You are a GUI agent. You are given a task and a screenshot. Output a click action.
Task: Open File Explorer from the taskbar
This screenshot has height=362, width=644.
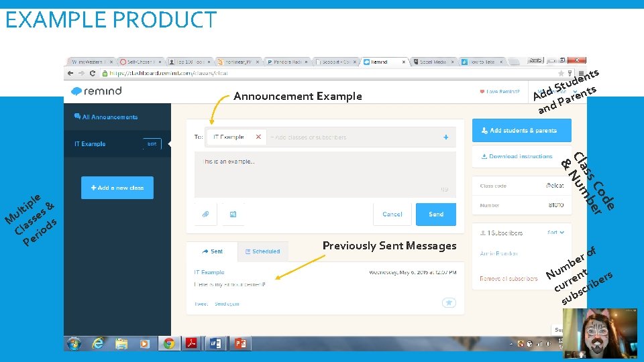pyautogui.click(x=121, y=343)
